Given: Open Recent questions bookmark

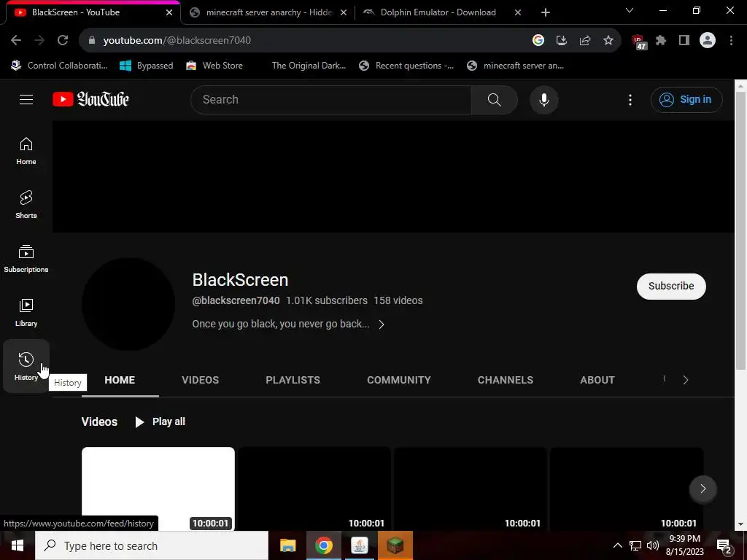Looking at the screenshot, I should pyautogui.click(x=406, y=66).
